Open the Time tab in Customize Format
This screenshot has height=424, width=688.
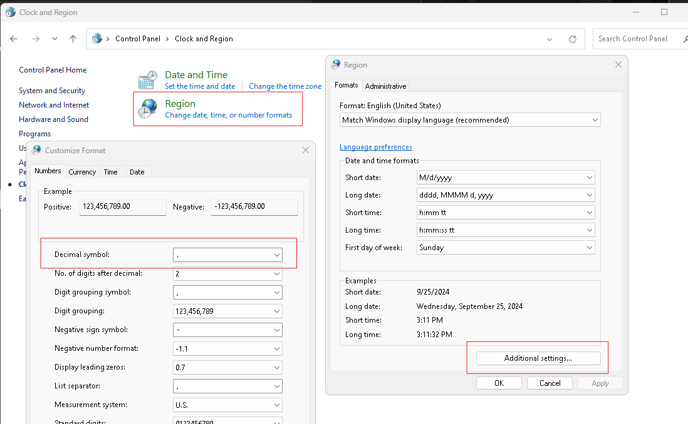pyautogui.click(x=111, y=172)
